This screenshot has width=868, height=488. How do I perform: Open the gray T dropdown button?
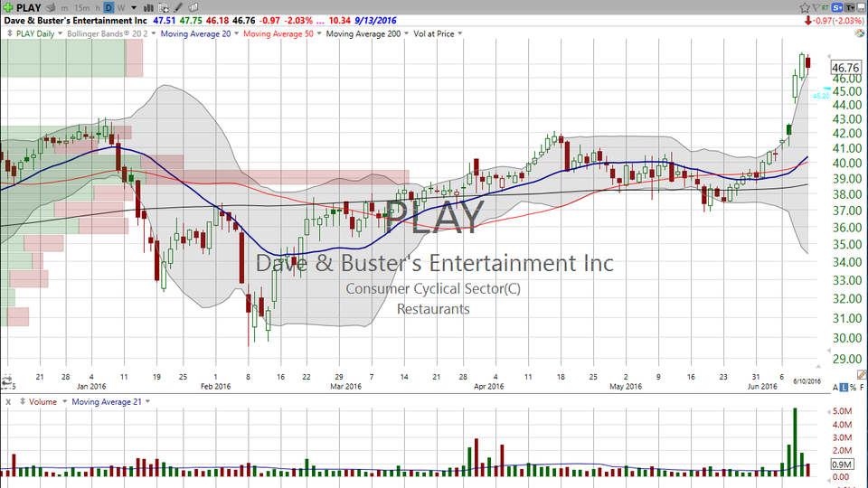[849, 8]
